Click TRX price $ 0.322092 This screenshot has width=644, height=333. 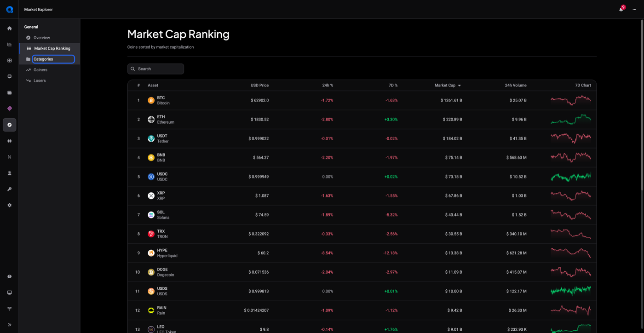(259, 234)
